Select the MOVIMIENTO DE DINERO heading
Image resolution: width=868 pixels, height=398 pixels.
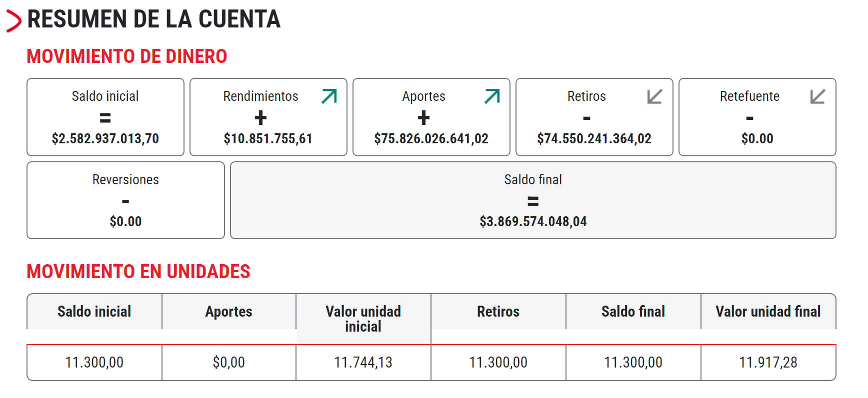[127, 56]
